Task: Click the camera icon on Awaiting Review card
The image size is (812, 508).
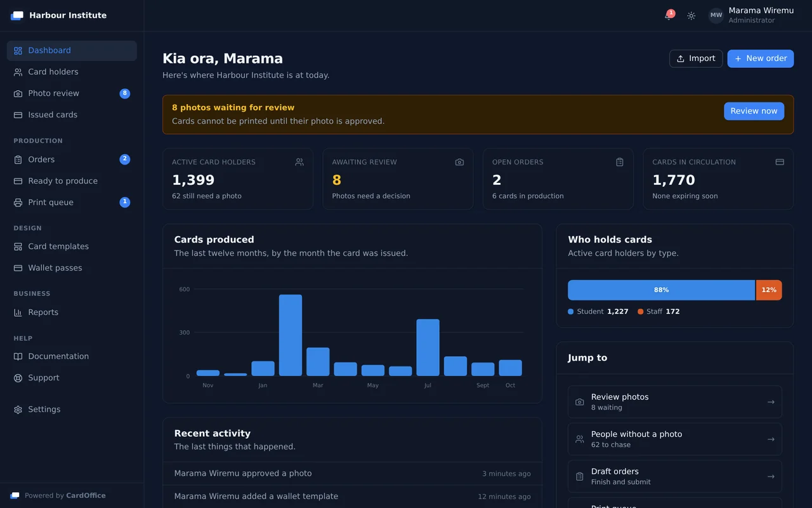Action: 459,162
